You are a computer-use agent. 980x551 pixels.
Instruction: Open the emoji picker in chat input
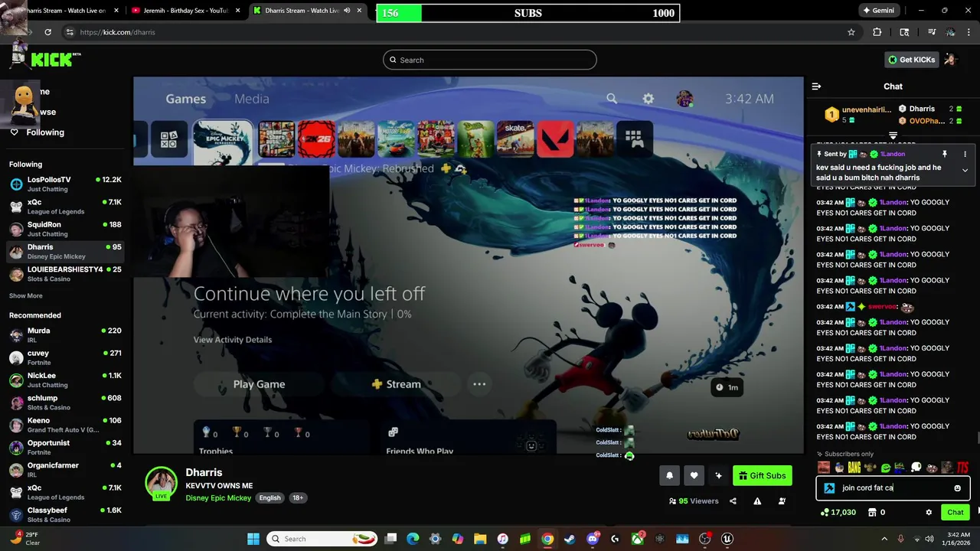click(x=957, y=488)
